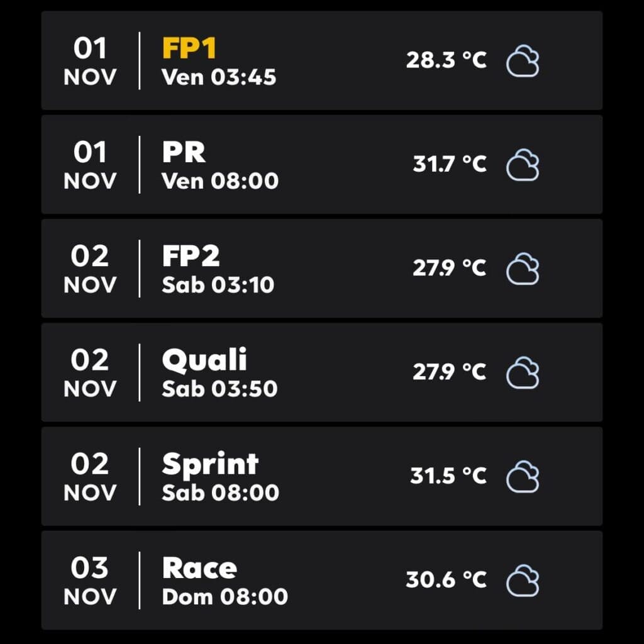Click the cloud icon next to 31.7 °C

pos(523,165)
